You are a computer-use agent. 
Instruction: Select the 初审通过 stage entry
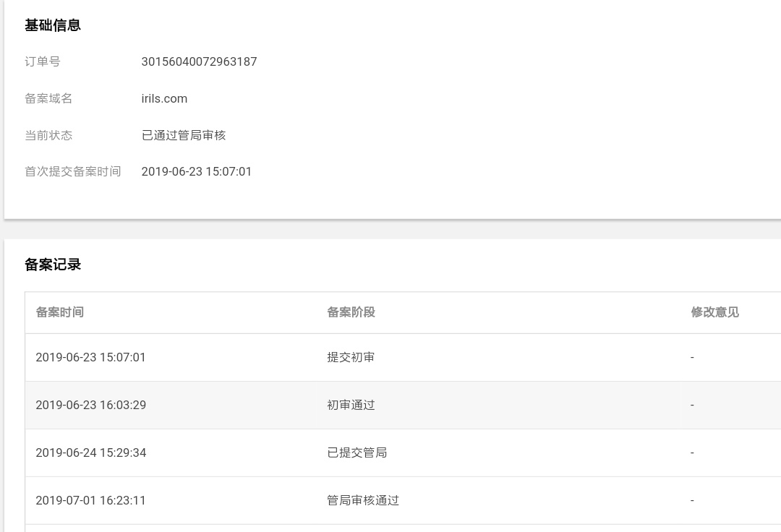(x=351, y=405)
